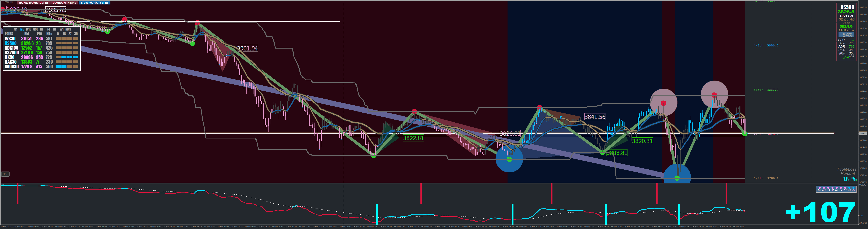Open the WS30 pair from the list
Image resolution: width=868 pixels, height=229 pixels.
click(10, 39)
